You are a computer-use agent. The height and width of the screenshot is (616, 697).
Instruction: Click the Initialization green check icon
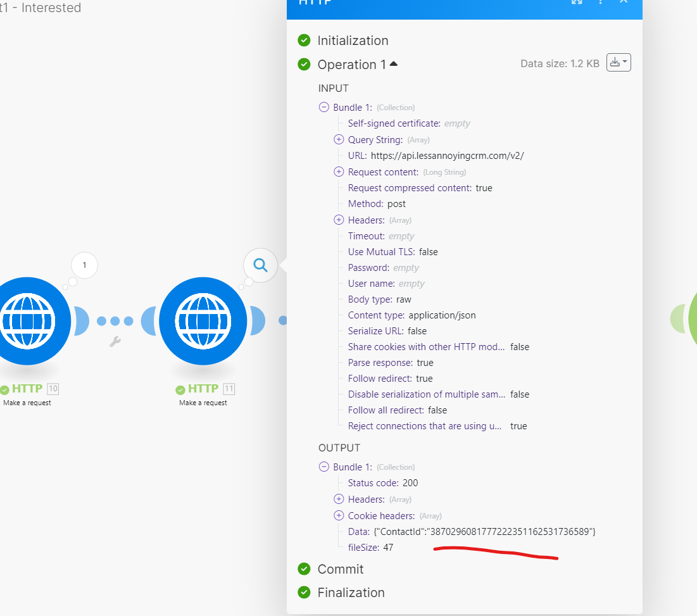click(304, 41)
